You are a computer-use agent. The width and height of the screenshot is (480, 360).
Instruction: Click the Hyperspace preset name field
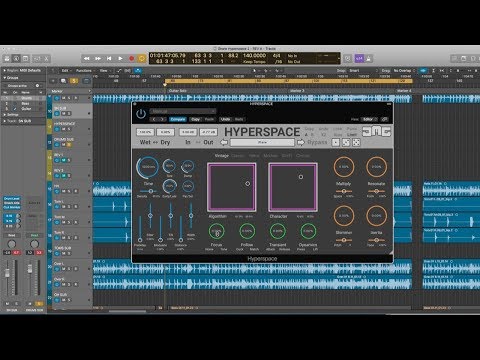[262, 142]
